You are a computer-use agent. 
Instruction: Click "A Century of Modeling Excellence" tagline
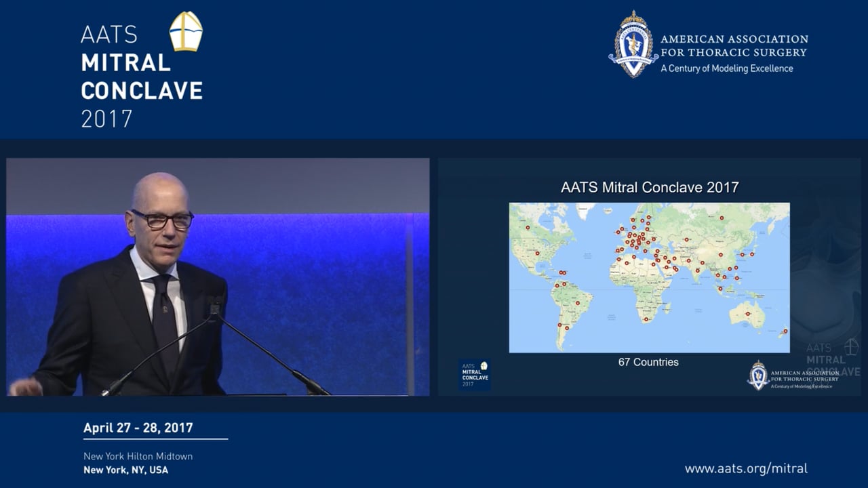(727, 68)
